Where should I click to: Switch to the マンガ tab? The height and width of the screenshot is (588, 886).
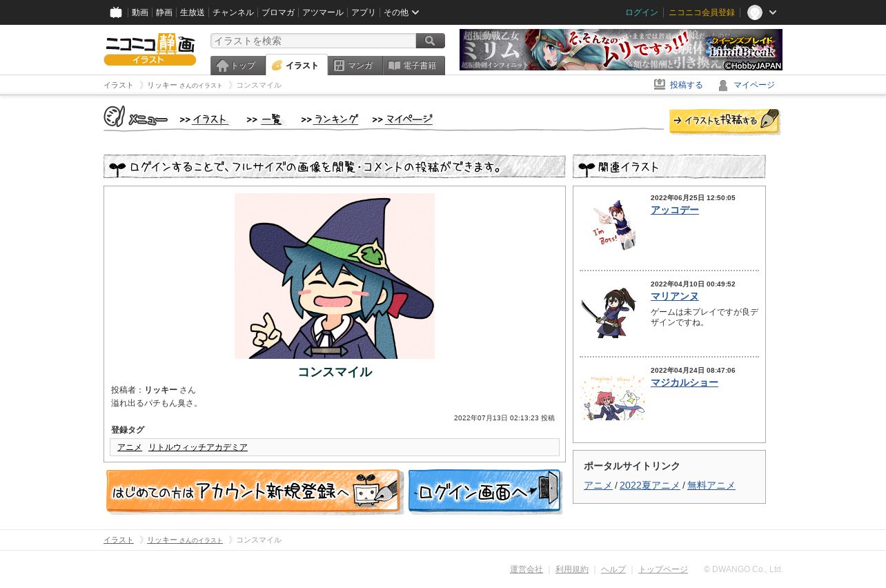(355, 66)
